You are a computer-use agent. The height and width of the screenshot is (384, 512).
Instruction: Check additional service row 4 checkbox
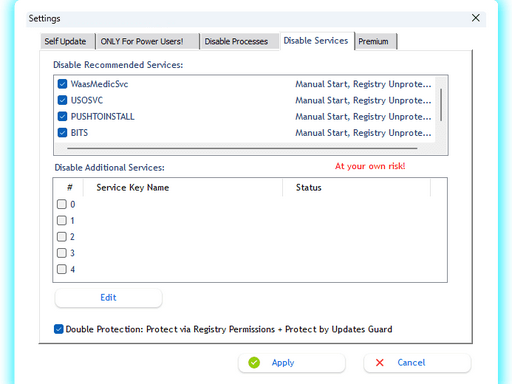(x=62, y=269)
